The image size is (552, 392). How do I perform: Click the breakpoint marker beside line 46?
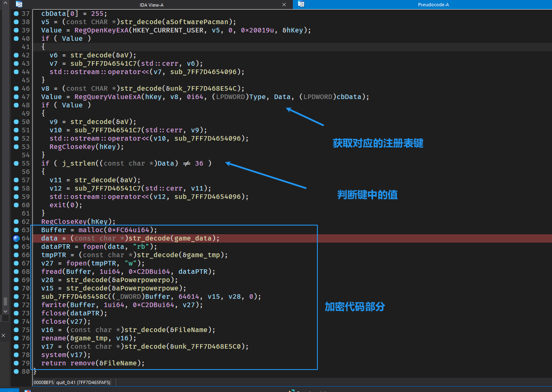[16, 89]
